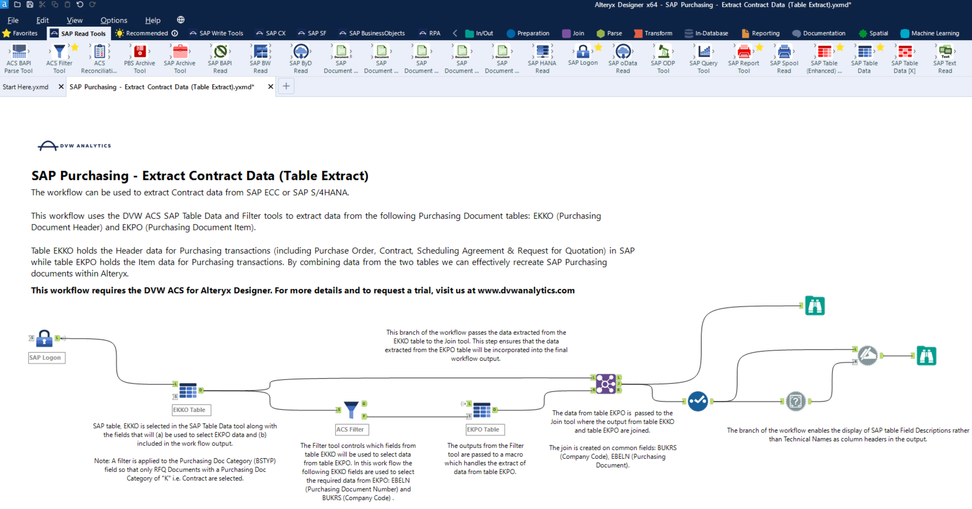Image resolution: width=972 pixels, height=509 pixels.
Task: Open the SAP BusinessObjects palette tab
Action: [371, 33]
